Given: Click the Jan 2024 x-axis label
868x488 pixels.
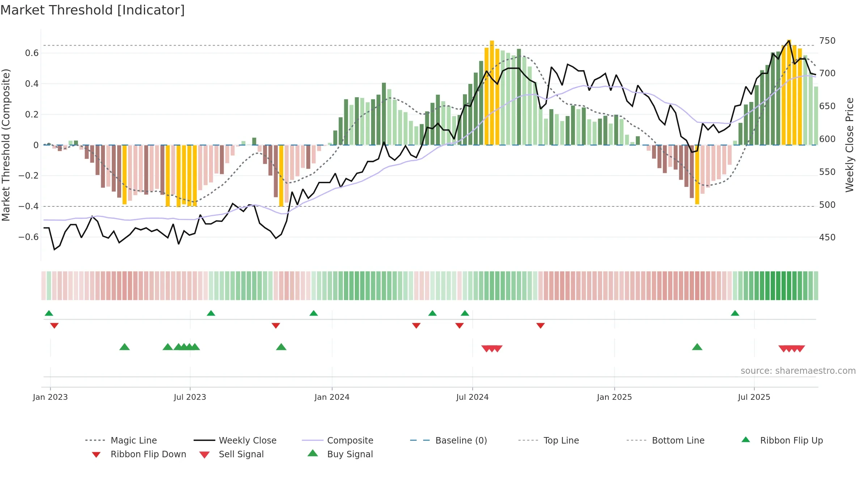Looking at the screenshot, I should (332, 397).
